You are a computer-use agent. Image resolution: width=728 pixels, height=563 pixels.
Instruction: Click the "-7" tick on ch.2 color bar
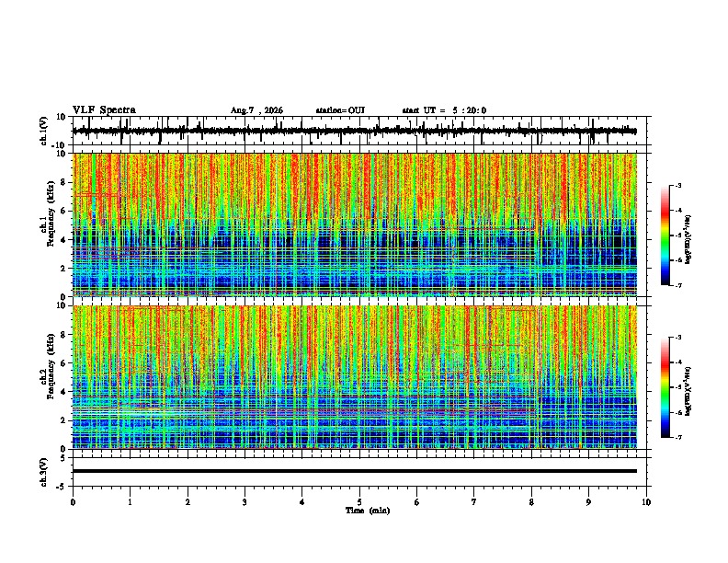pyautogui.click(x=678, y=438)
